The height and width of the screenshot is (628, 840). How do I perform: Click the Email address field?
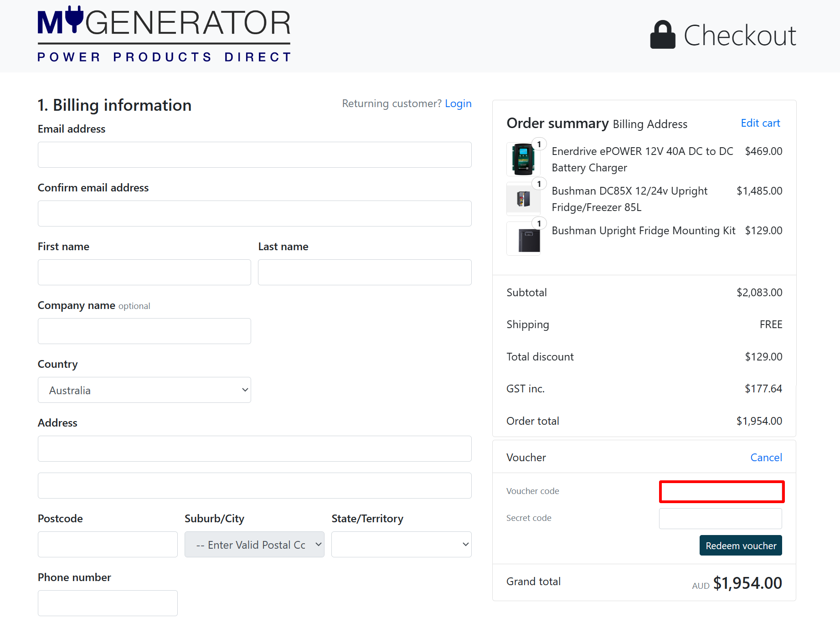click(x=254, y=154)
